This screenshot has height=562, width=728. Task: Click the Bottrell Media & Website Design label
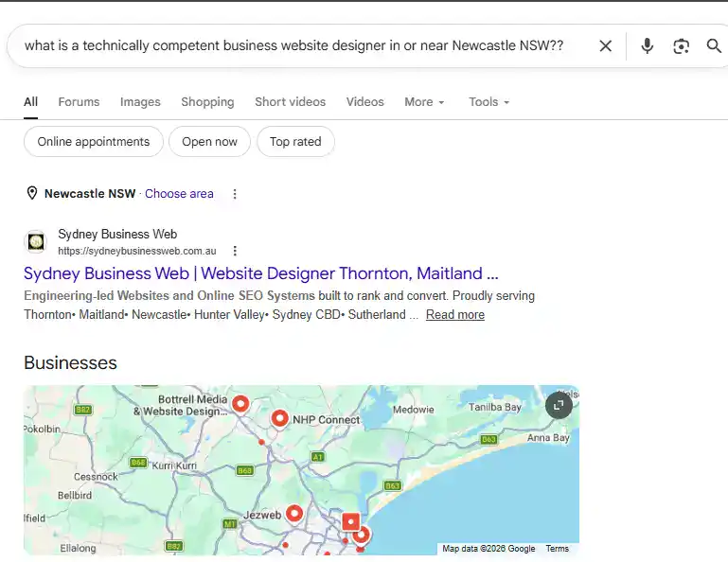(182, 405)
